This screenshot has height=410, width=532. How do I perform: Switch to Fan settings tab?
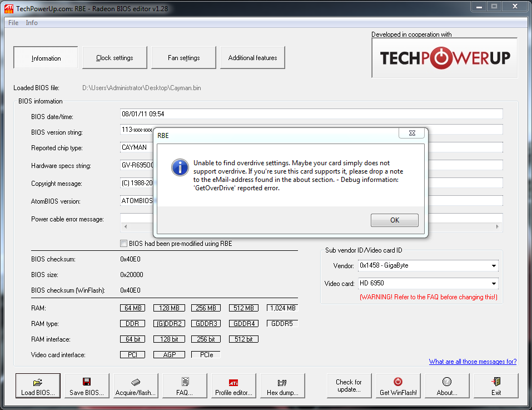coord(183,58)
